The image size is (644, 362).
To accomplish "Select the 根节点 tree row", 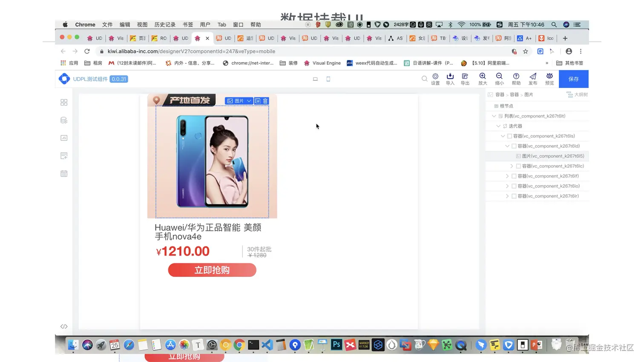I will point(538,106).
